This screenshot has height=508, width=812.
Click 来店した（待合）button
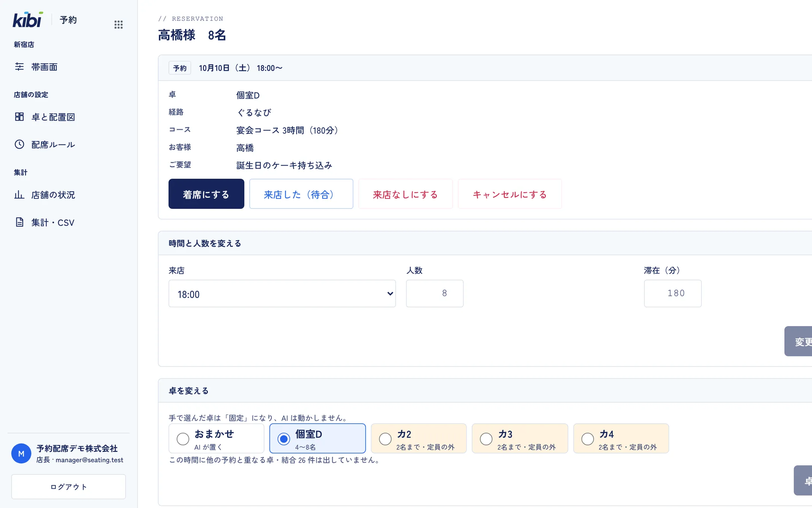(x=301, y=194)
